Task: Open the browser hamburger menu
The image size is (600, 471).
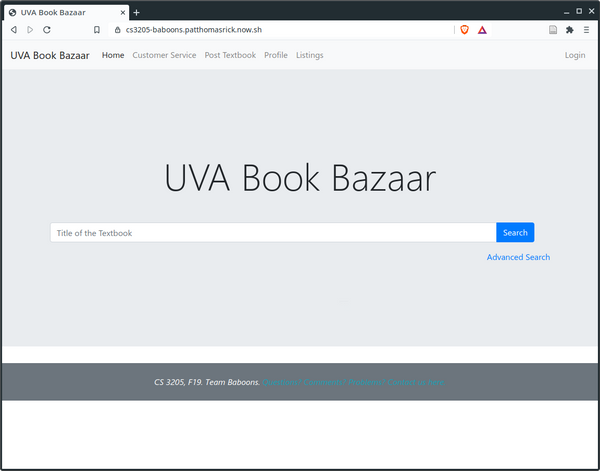Action: [586, 30]
